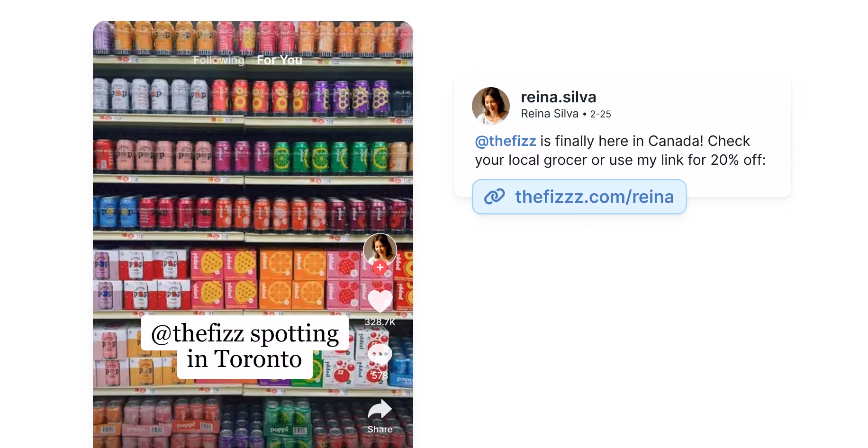Open the reina.silva username
The width and height of the screenshot is (868, 448).
click(x=559, y=97)
